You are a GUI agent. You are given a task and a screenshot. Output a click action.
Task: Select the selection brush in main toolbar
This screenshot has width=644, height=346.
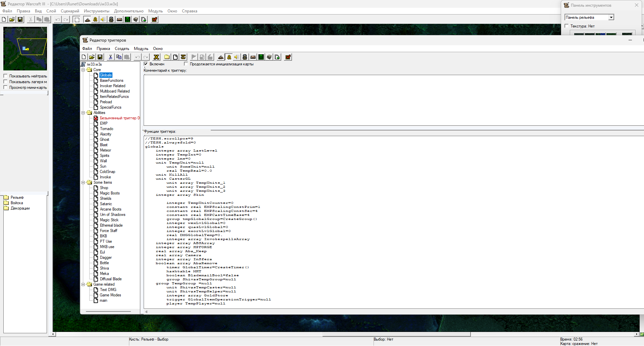pos(77,19)
